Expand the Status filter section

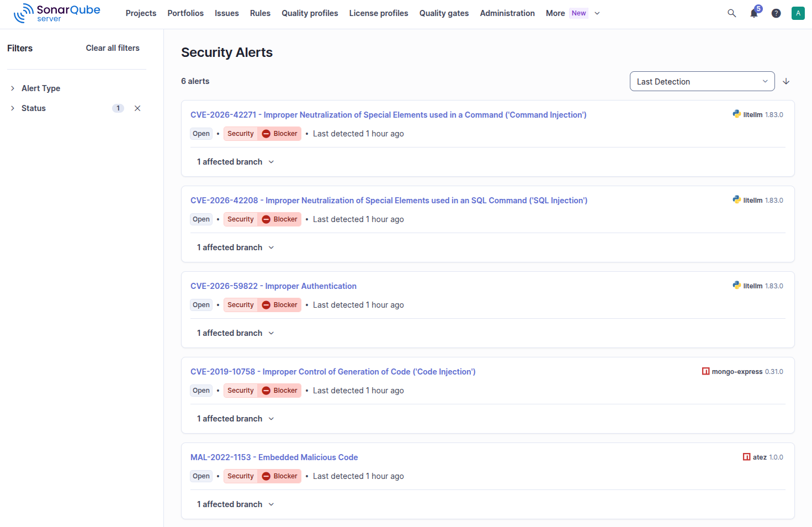[x=28, y=108]
